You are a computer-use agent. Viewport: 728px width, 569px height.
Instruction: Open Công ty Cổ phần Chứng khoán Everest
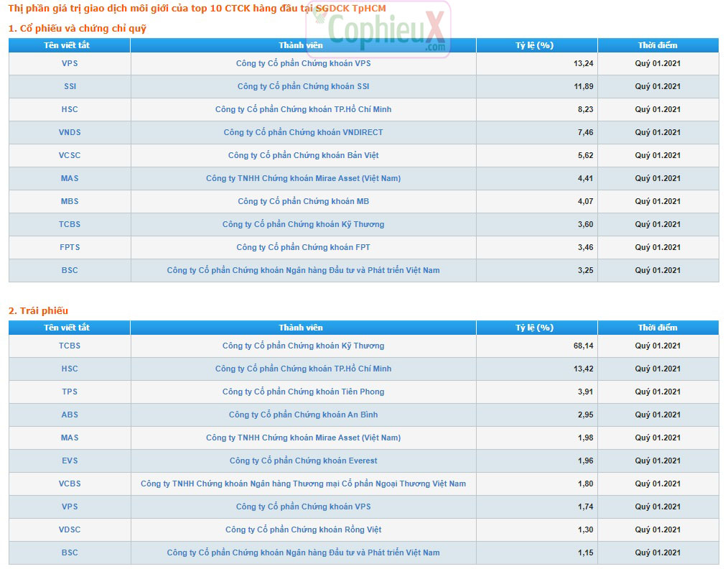[x=303, y=461]
